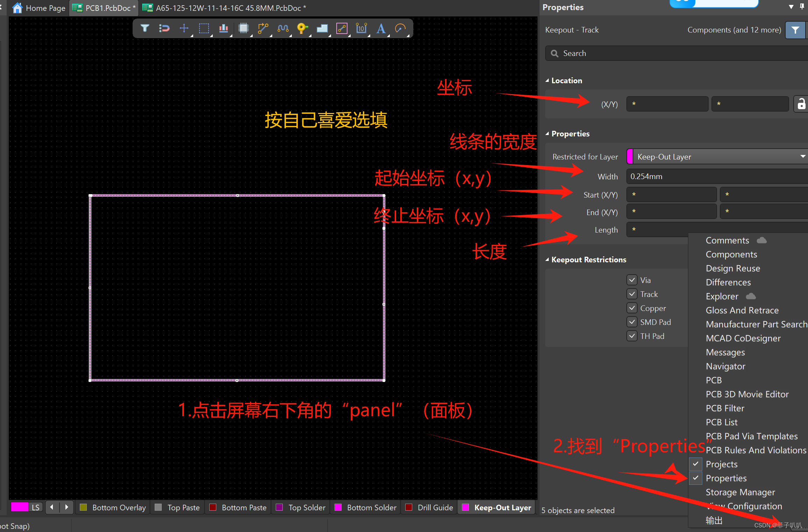Toggle the Copper keepout checkbox
Screen dimensions: 808x532
tap(632, 308)
